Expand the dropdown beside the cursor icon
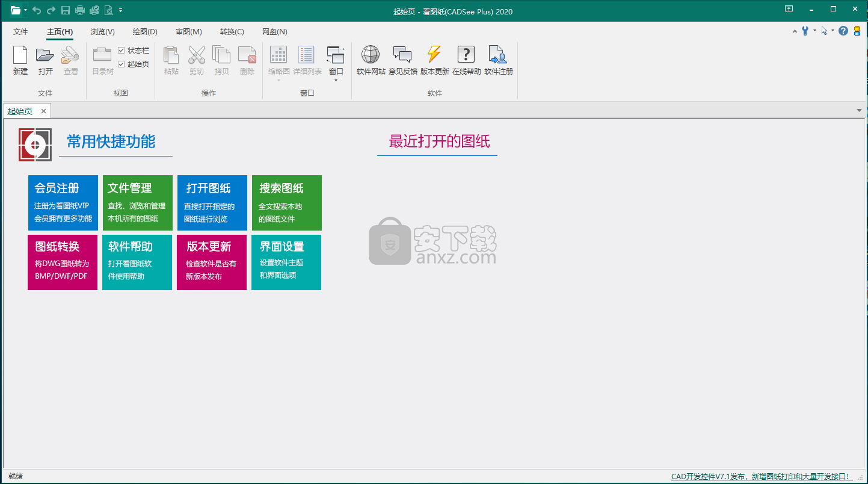868x484 pixels. point(833,31)
